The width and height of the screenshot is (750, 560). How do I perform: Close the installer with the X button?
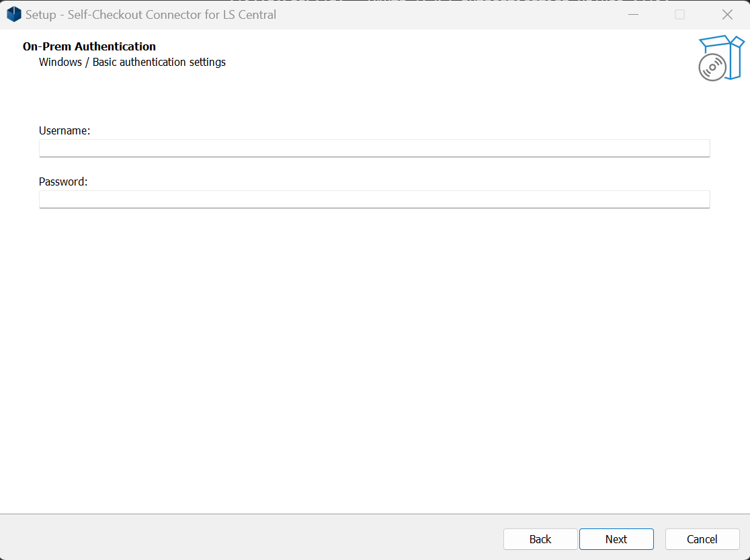[726, 13]
